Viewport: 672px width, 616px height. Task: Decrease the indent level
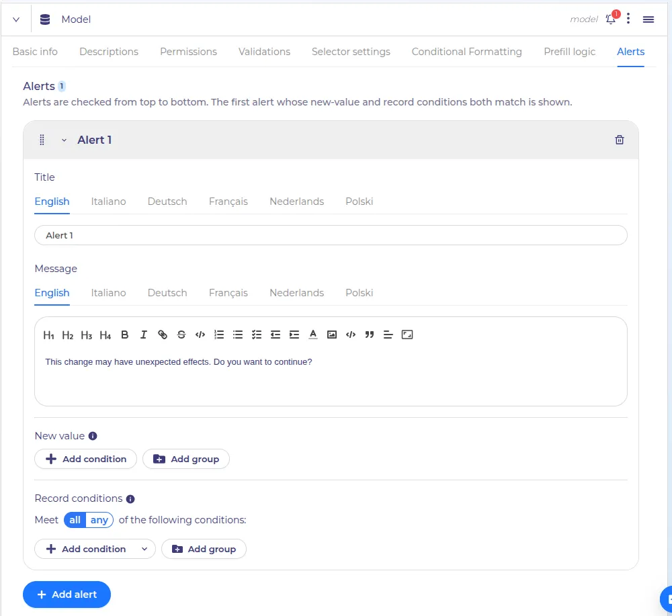pyautogui.click(x=276, y=335)
